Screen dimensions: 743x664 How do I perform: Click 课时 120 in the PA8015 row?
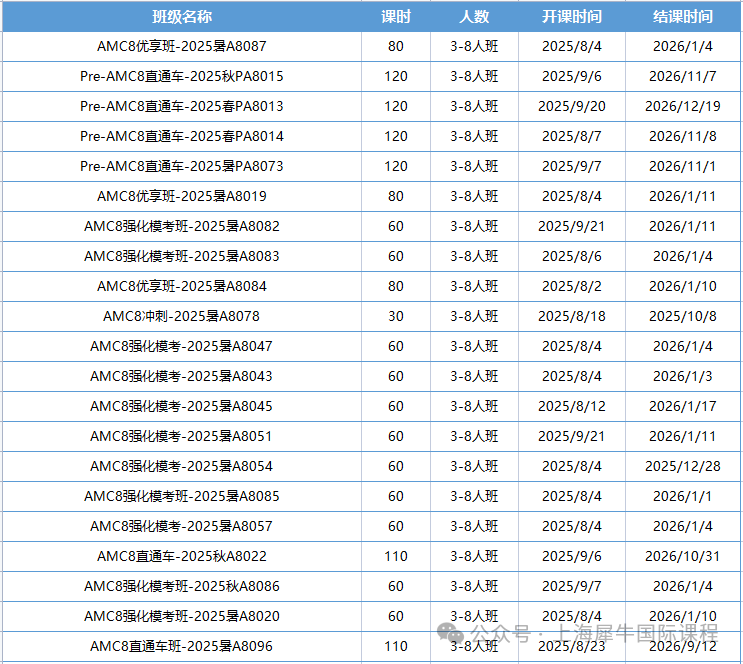pyautogui.click(x=396, y=76)
